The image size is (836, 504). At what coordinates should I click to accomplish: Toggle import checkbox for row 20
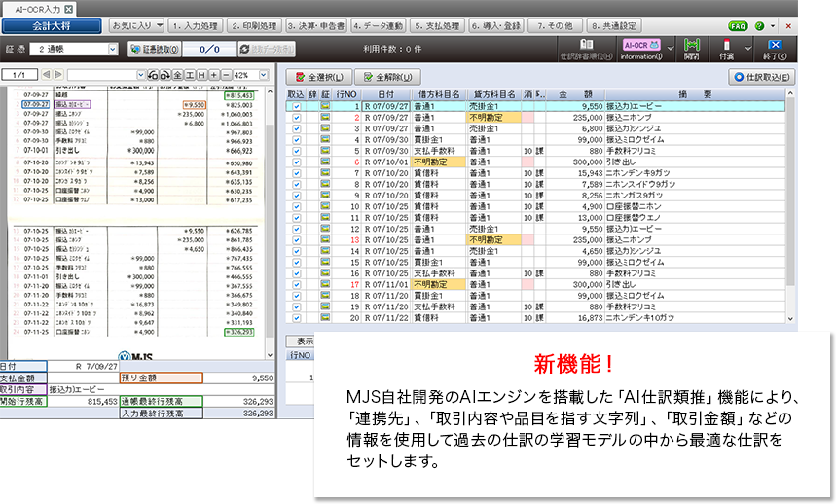point(297,318)
